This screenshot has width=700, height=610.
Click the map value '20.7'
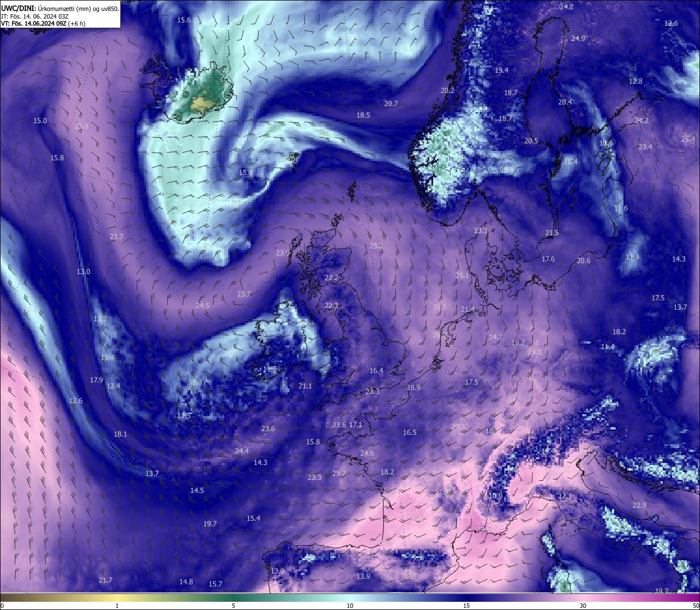(390, 103)
